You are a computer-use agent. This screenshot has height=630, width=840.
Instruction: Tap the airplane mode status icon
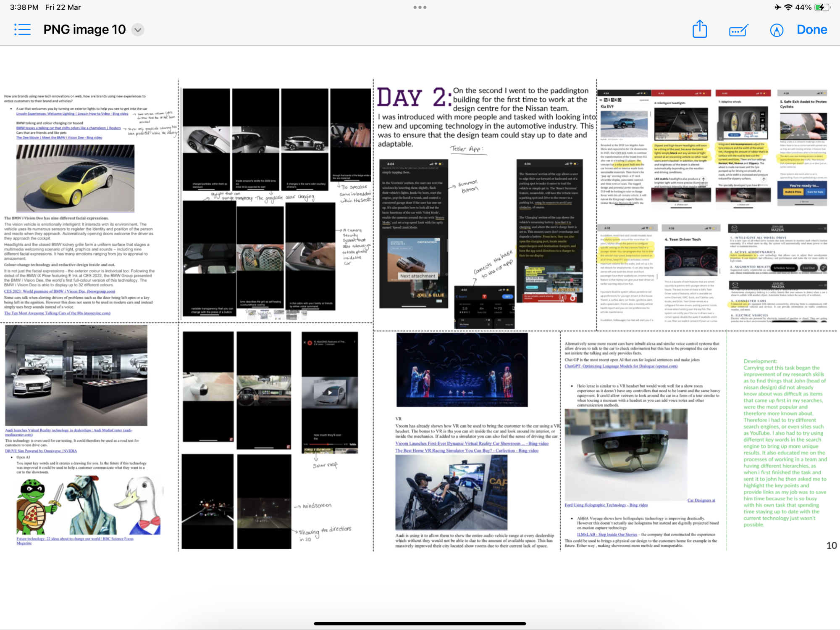[777, 7]
